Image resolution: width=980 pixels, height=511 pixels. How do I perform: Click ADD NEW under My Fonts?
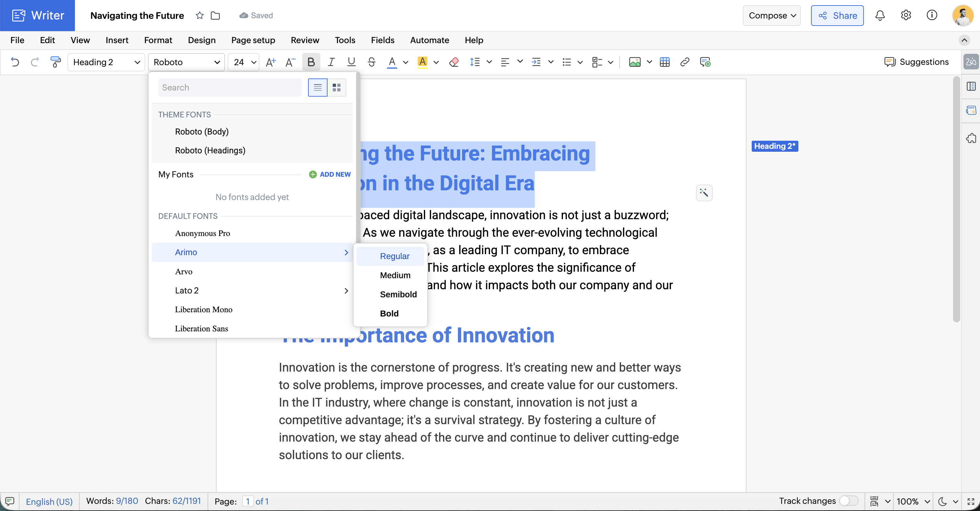329,174
